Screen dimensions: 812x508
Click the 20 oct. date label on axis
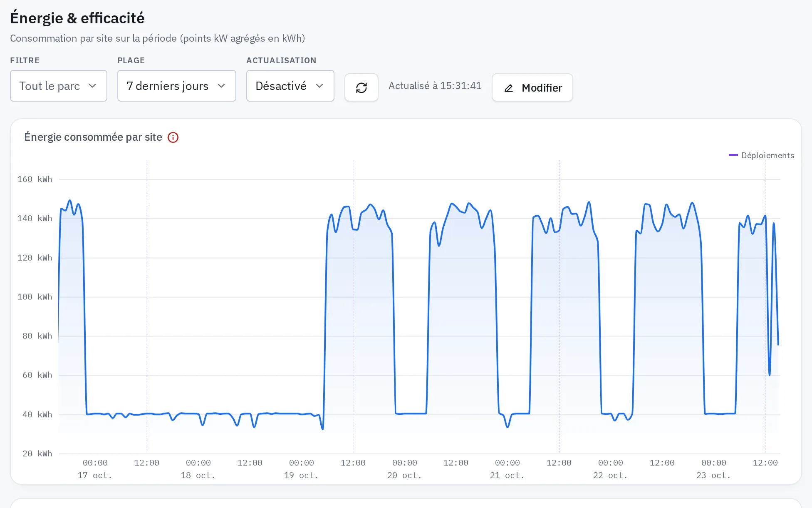point(404,476)
